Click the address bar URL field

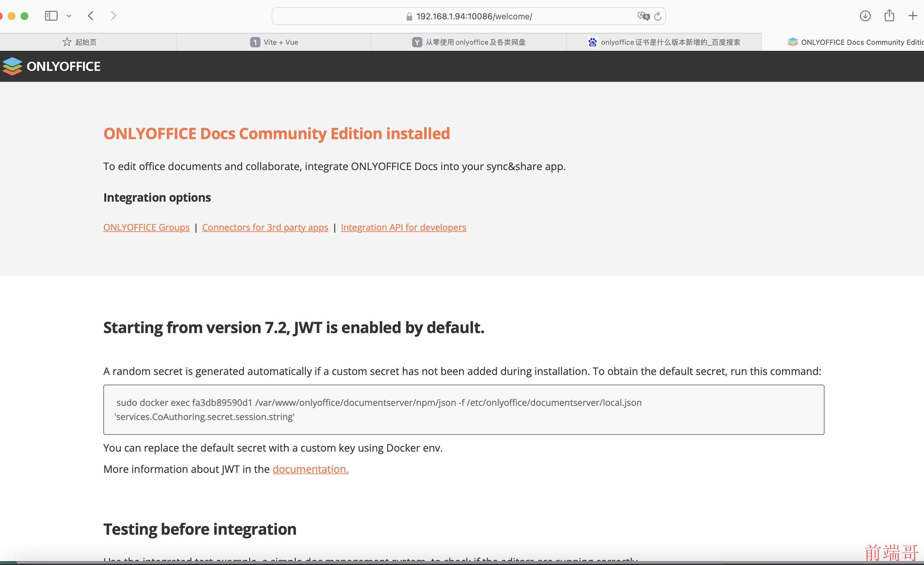[468, 16]
